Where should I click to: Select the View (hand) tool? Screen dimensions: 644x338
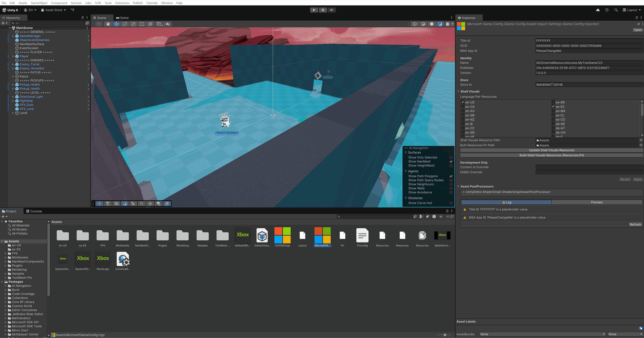point(108,24)
